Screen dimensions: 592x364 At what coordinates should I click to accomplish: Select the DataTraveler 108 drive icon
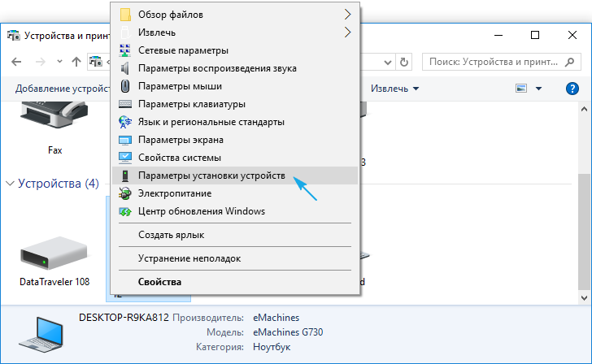point(54,254)
